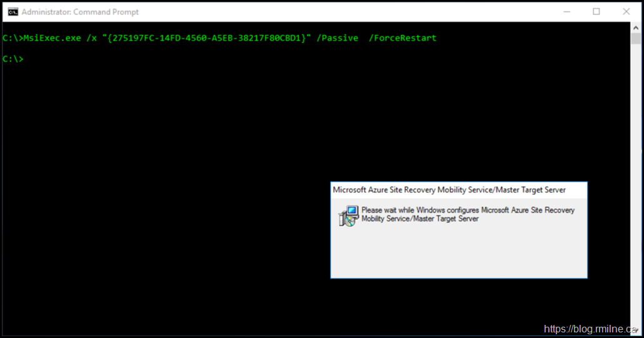Minimize the Command Prompt window
Screen dimensions: 644x338
pyautogui.click(x=566, y=12)
